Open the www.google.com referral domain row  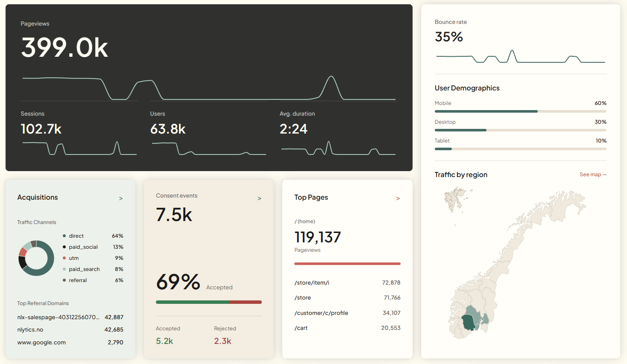[70, 342]
